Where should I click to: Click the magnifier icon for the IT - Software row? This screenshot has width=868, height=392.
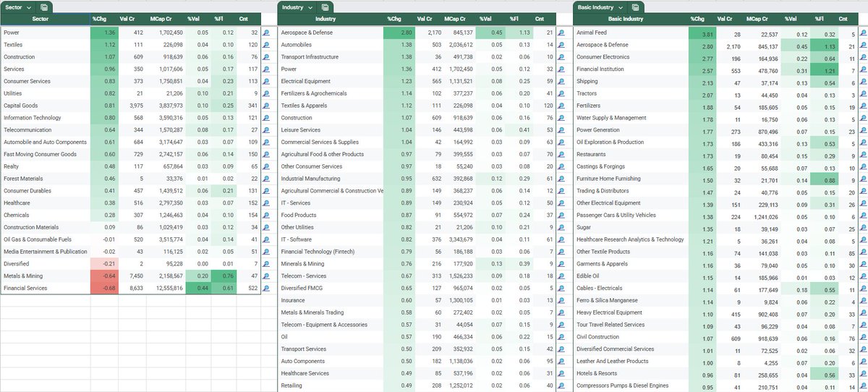point(561,239)
